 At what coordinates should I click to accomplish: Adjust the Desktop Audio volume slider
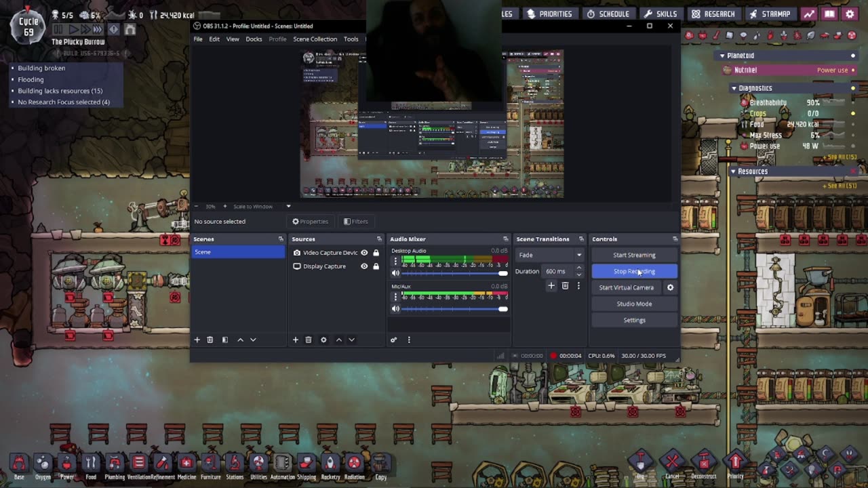pos(454,273)
